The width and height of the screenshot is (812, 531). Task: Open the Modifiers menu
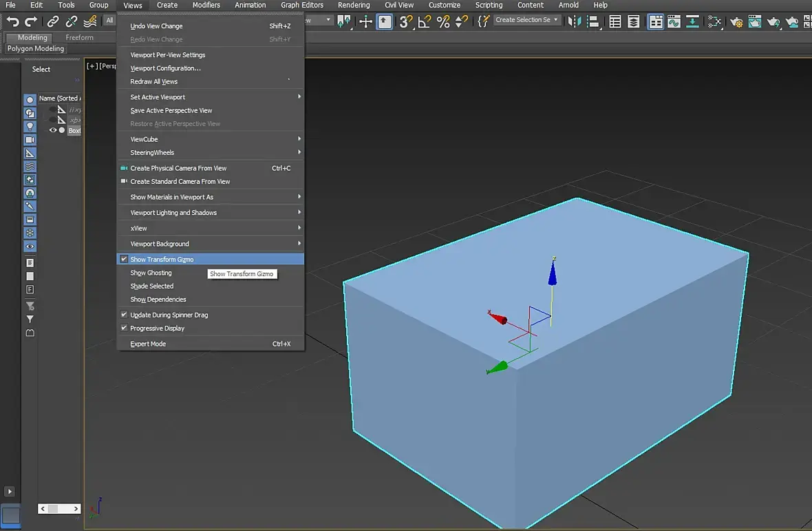[206, 6]
